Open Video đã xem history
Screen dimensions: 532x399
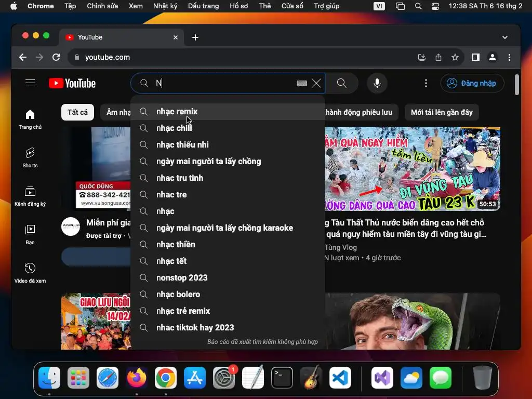coord(30,273)
